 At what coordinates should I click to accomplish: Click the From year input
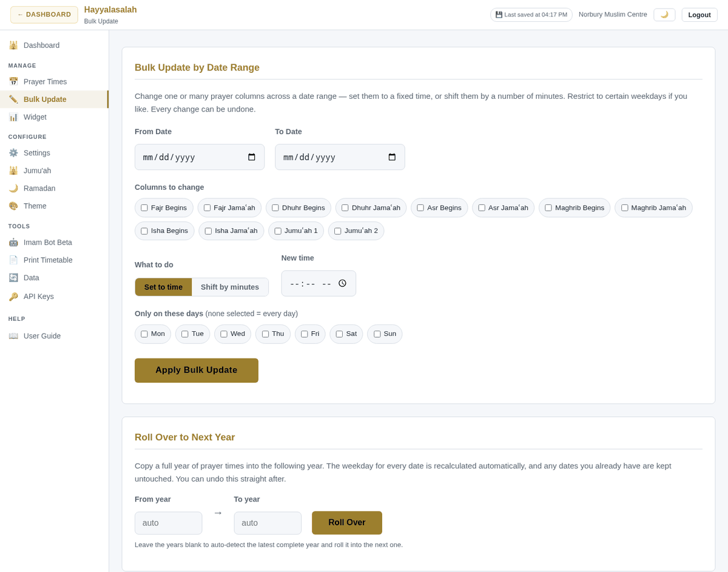coord(169,523)
